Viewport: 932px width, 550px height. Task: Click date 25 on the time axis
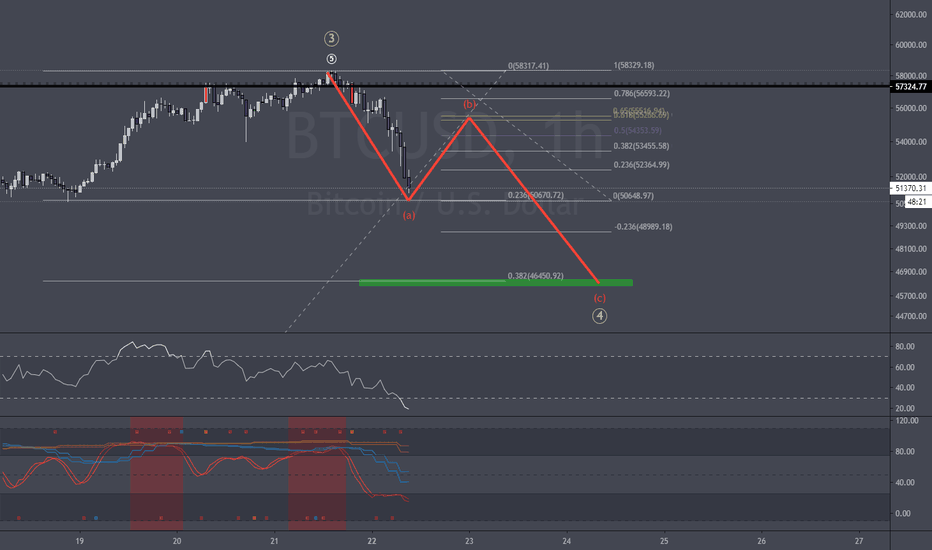664,541
